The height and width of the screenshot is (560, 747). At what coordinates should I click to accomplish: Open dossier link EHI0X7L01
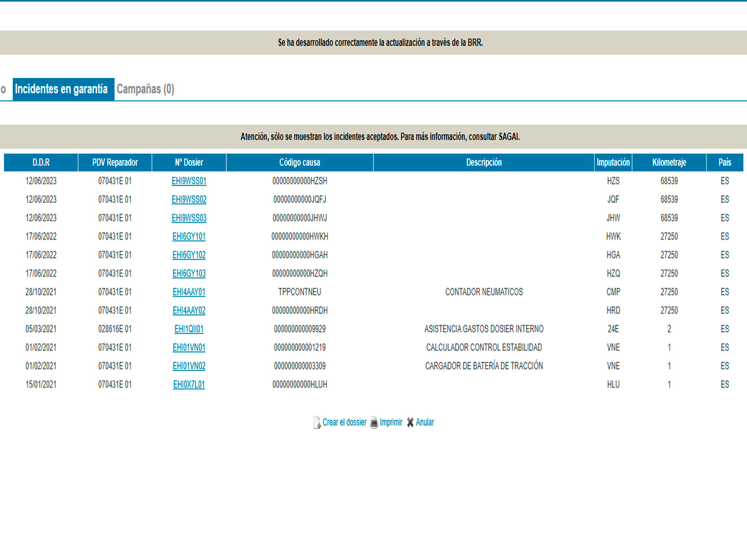(x=189, y=385)
